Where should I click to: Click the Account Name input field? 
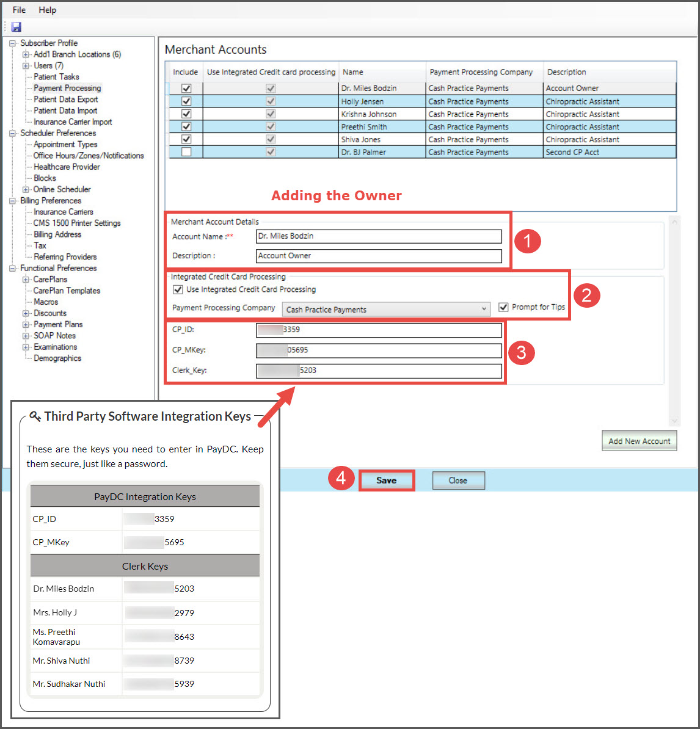coord(379,236)
